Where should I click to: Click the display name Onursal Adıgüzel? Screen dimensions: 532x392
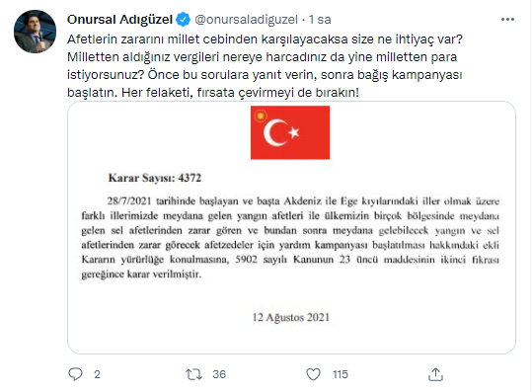(119, 20)
